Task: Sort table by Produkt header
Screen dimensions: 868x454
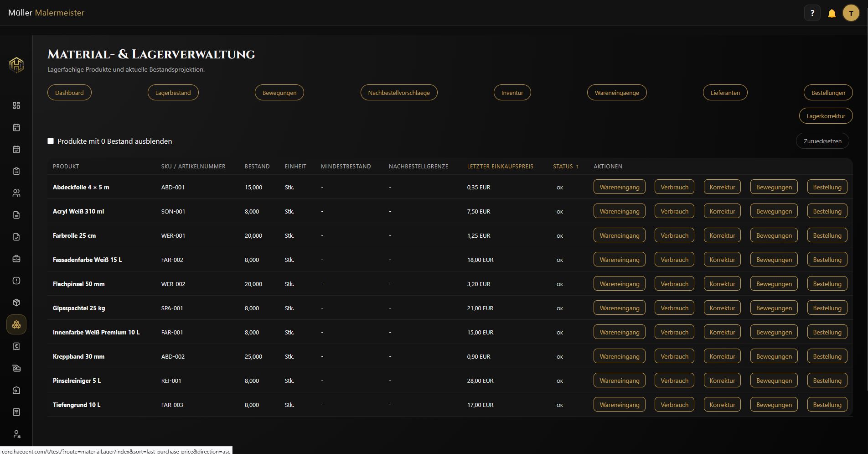Action: pyautogui.click(x=66, y=167)
